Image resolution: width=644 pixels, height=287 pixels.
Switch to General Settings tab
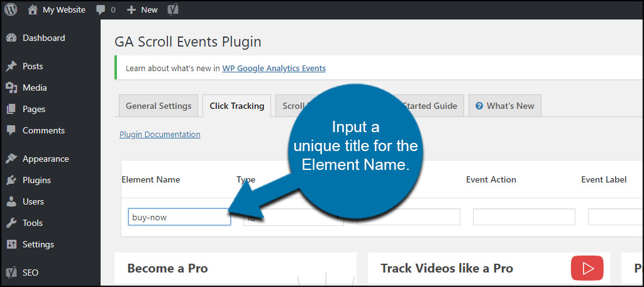tap(158, 106)
